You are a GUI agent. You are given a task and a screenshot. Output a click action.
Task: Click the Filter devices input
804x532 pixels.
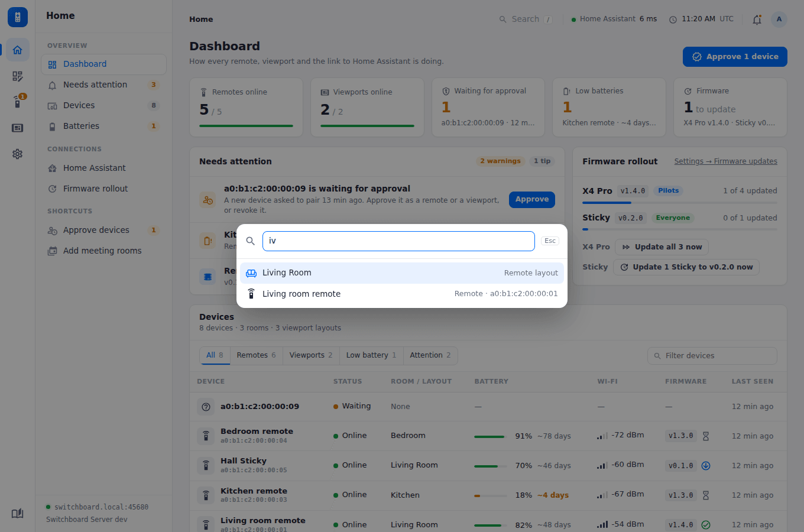point(712,356)
